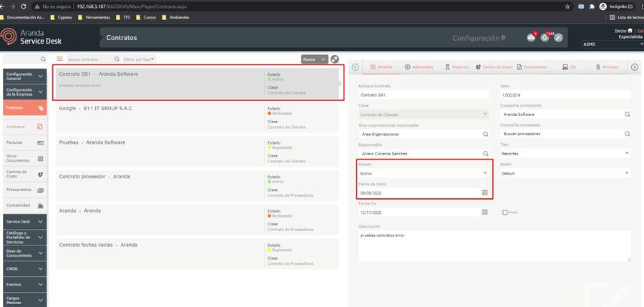644x307 pixels.
Task: Click the notifications bell icon in header
Action: pyautogui.click(x=545, y=38)
